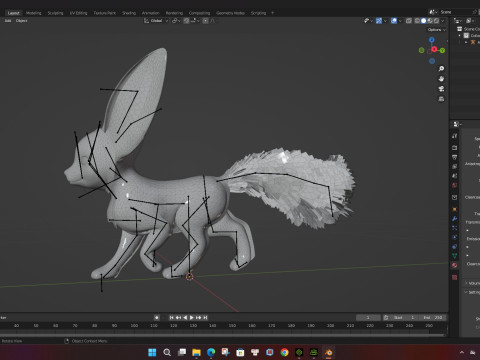The height and width of the screenshot is (360, 480).
Task: Open the Windows Start menu
Action: [152, 352]
